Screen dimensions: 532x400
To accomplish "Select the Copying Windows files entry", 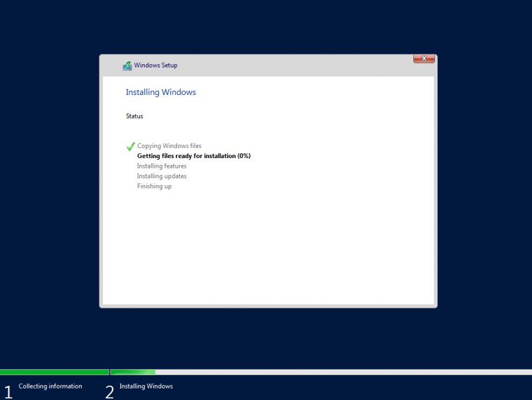I will [169, 145].
